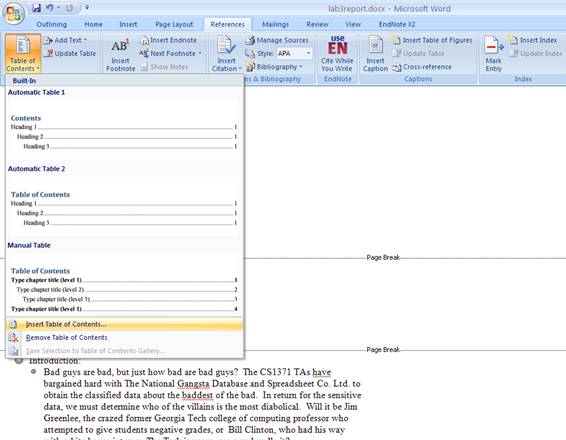The width and height of the screenshot is (566, 440).
Task: Save document with Quick Access floppy icon
Action: (36, 8)
